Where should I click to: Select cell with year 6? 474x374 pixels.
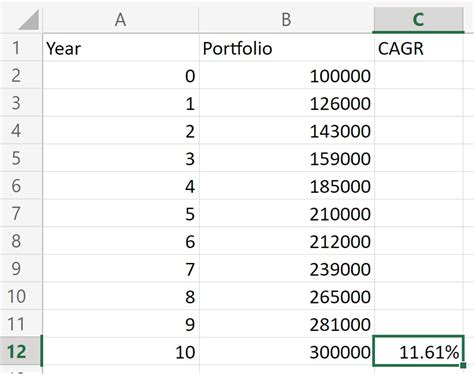pos(121,241)
